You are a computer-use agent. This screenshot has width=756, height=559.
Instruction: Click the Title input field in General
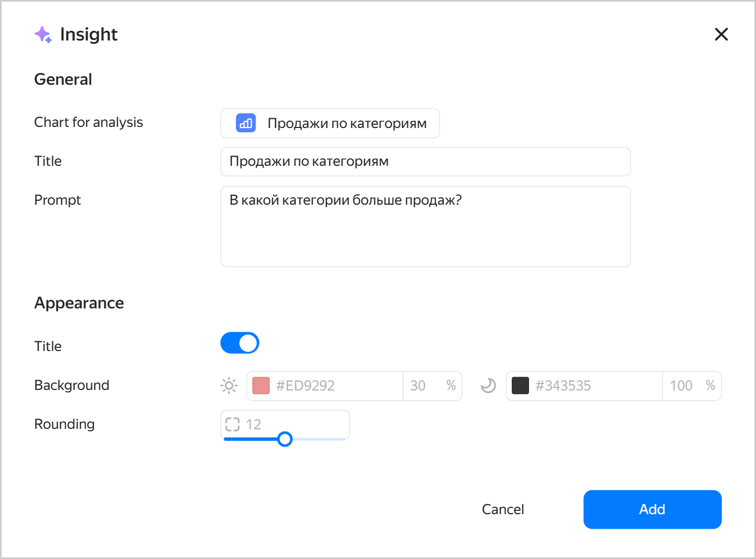click(425, 161)
